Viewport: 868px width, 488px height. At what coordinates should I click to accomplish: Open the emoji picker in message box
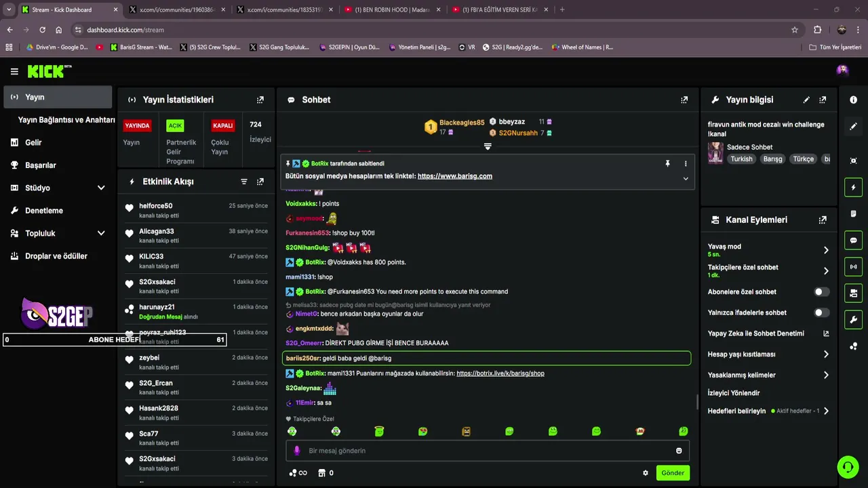(x=679, y=451)
